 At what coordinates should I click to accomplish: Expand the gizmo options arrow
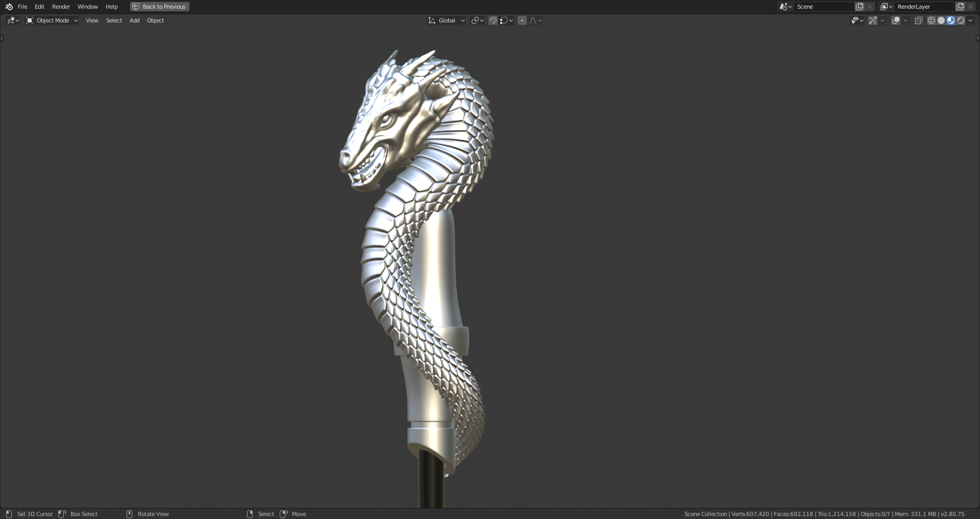(x=883, y=20)
